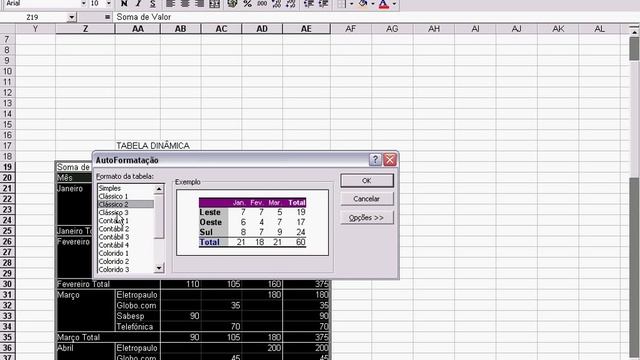Click the small box beside the Name Box
The image size is (640, 360).
[107, 17]
